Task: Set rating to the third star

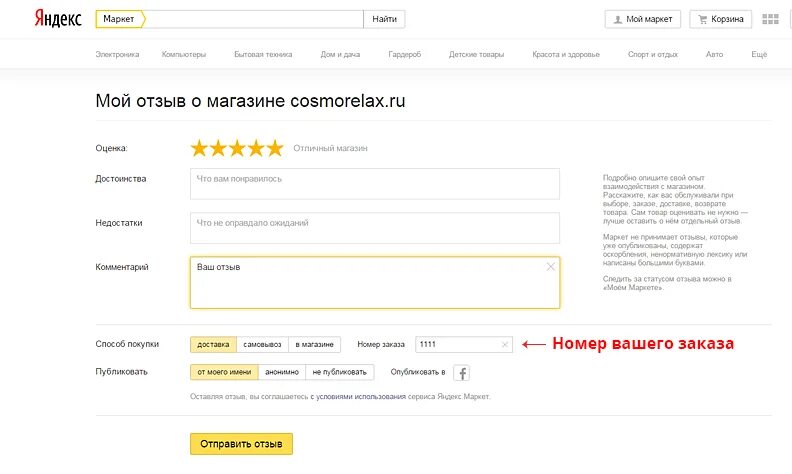Action: click(237, 149)
